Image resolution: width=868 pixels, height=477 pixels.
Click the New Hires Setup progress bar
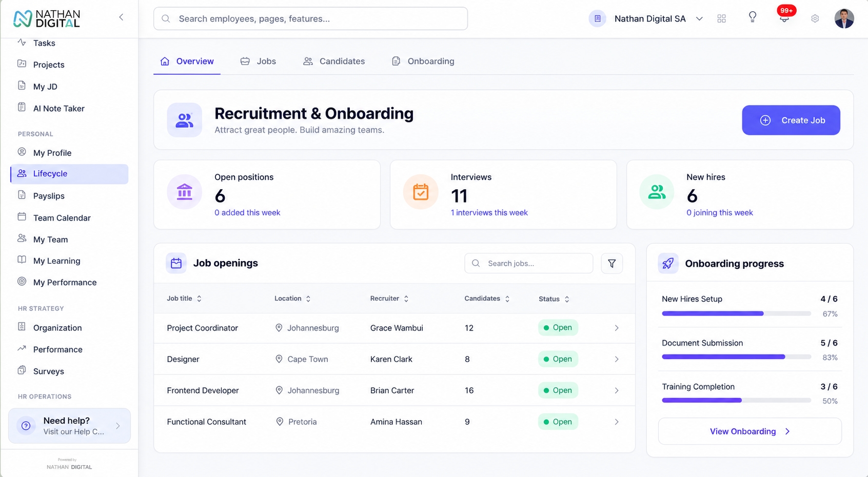click(736, 313)
